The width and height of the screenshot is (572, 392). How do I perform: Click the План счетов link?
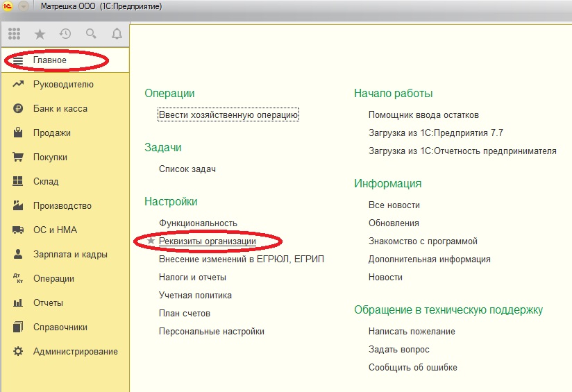[185, 314]
